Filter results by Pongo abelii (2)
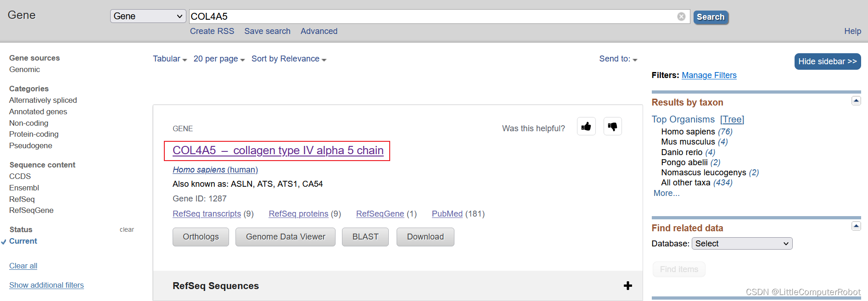The width and height of the screenshot is (868, 301). 691,162
